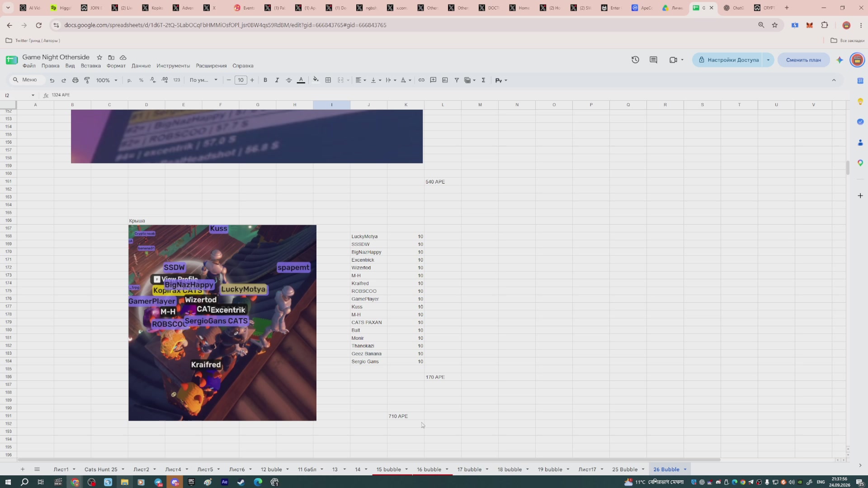Open the comments panel icon
The height and width of the screenshot is (488, 868).
[653, 60]
